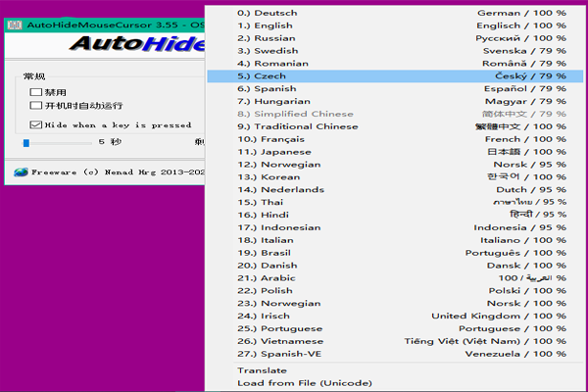Select 20.) Danish language
The image size is (588, 392).
click(395, 266)
